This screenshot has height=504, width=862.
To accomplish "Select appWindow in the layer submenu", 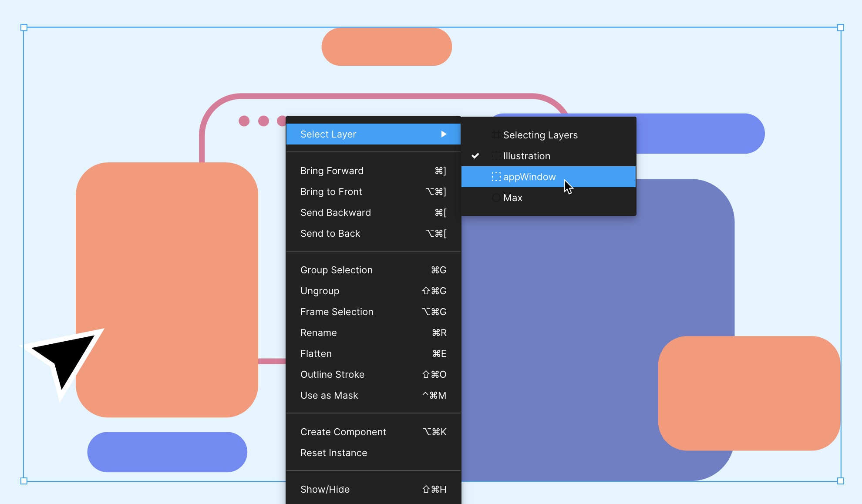I will point(529,177).
